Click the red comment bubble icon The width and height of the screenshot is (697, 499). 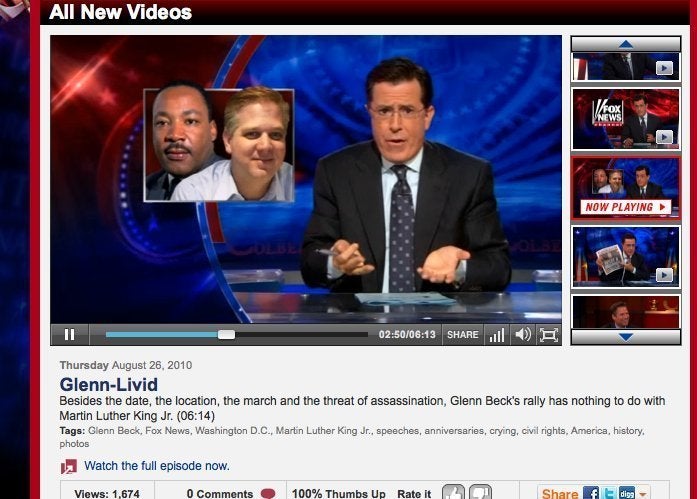268,493
